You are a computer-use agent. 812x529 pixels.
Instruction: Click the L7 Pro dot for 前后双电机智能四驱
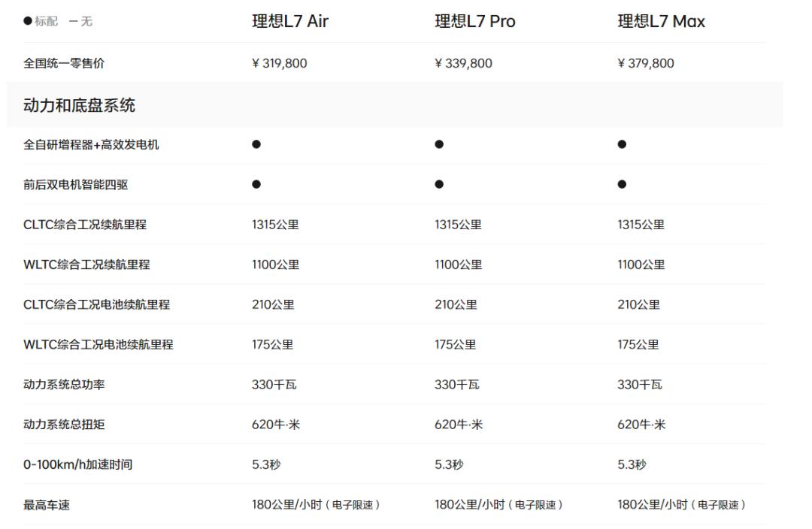pyautogui.click(x=439, y=184)
